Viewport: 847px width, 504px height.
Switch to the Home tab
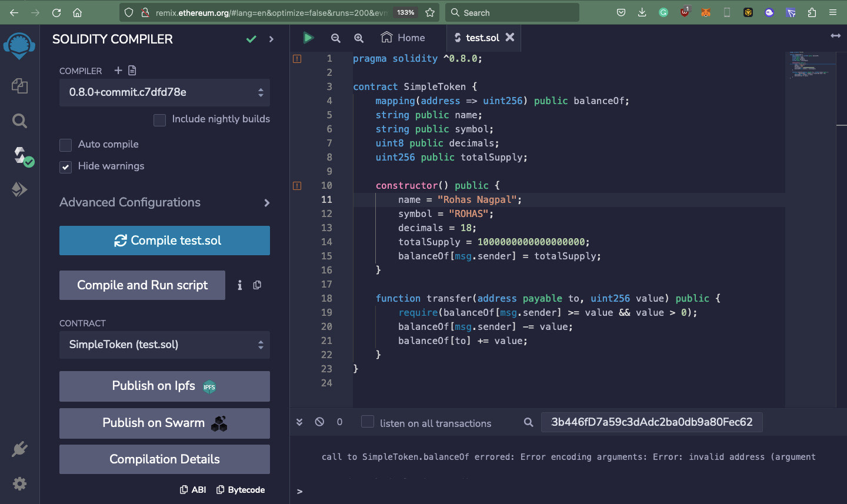coord(402,37)
